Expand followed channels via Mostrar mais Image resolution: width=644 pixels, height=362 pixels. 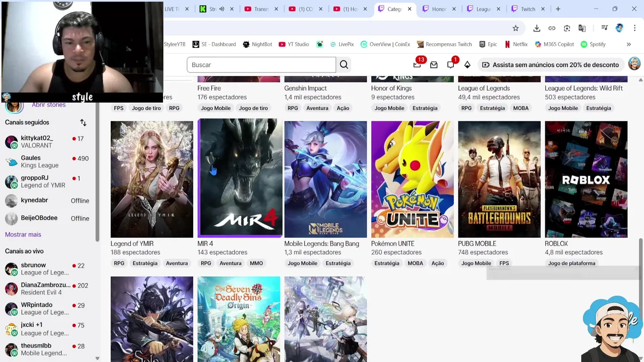[x=23, y=235]
